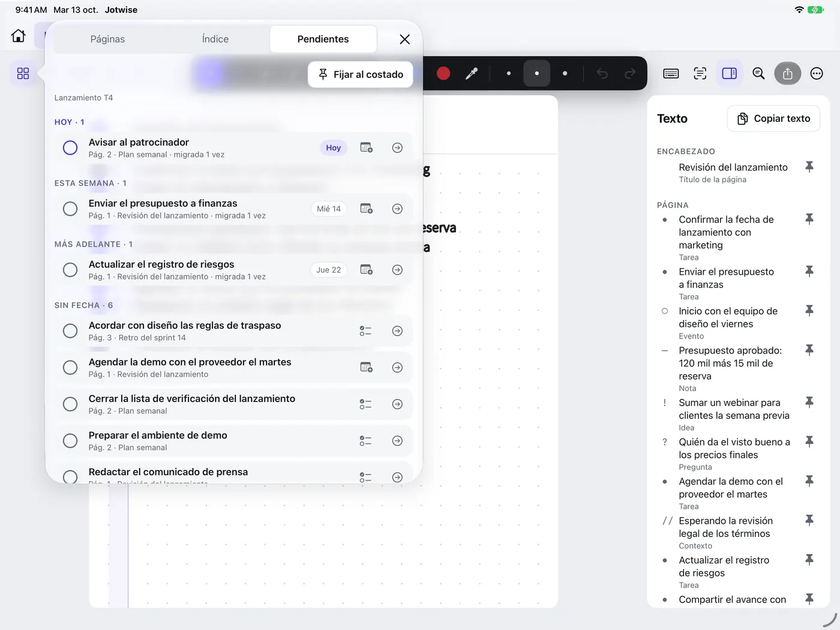
Task: Tap the scan text icon
Action: click(x=700, y=73)
